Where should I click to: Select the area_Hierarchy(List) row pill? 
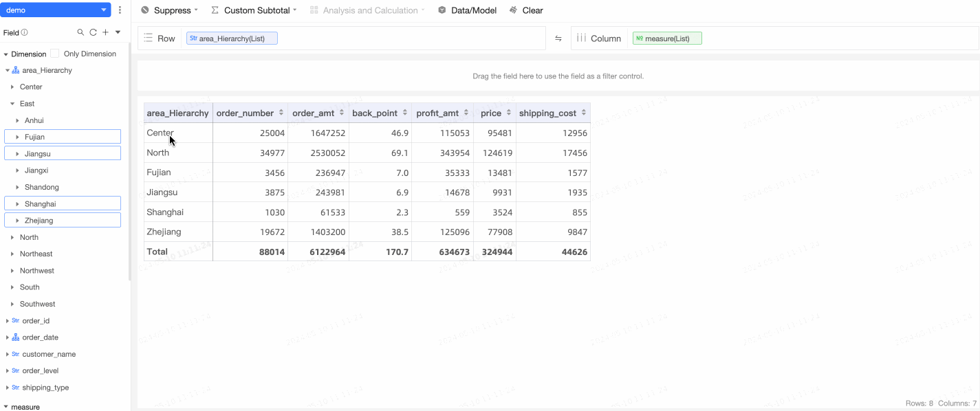(x=232, y=38)
